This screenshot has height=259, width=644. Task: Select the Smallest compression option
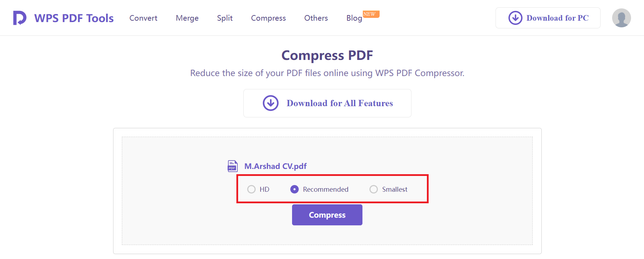tap(373, 189)
